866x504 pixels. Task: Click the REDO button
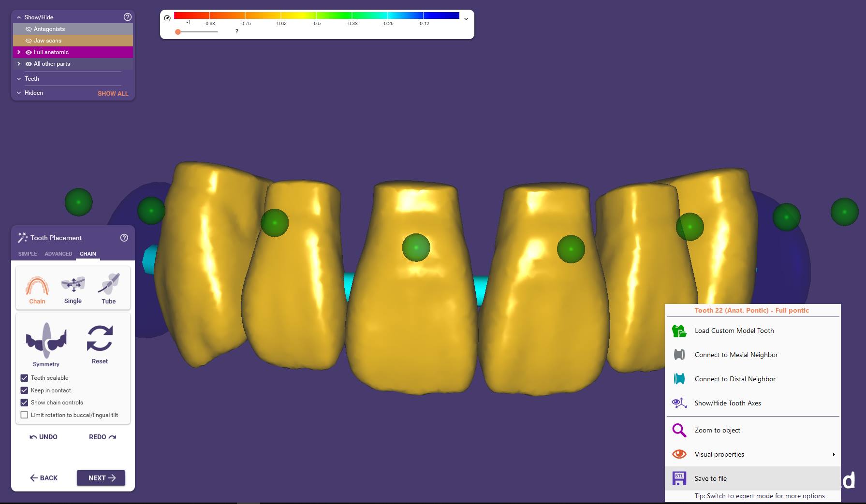[103, 437]
